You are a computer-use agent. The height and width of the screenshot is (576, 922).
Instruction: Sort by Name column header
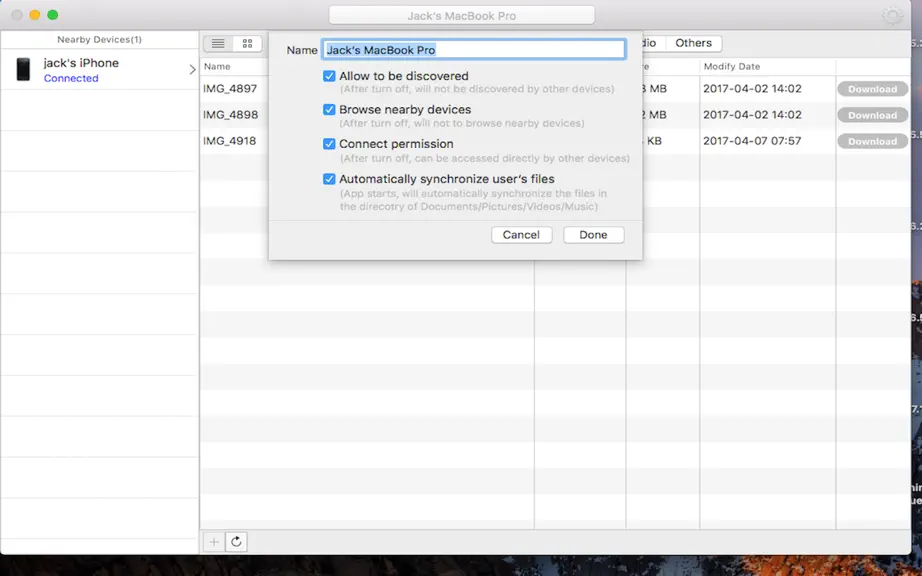[x=217, y=66]
